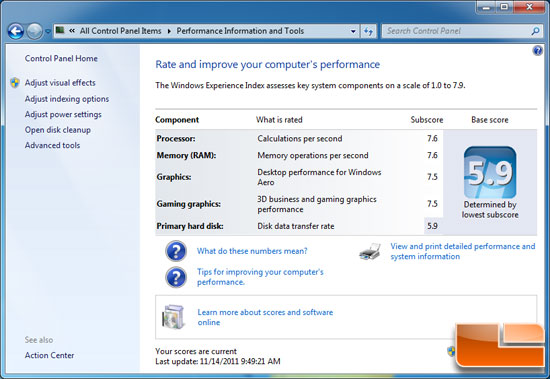Expand arrow after All Control Panel Items
This screenshot has height=379, width=550.
[169, 31]
